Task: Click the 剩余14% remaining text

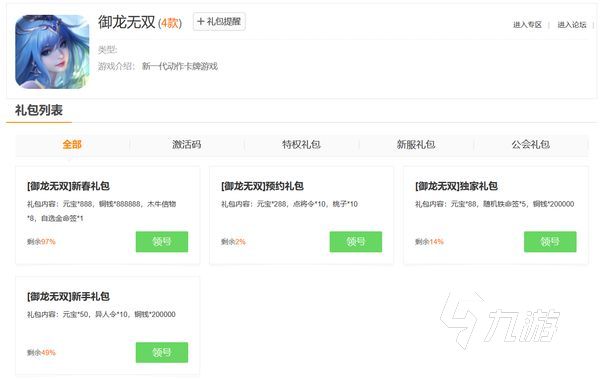Action: click(429, 242)
